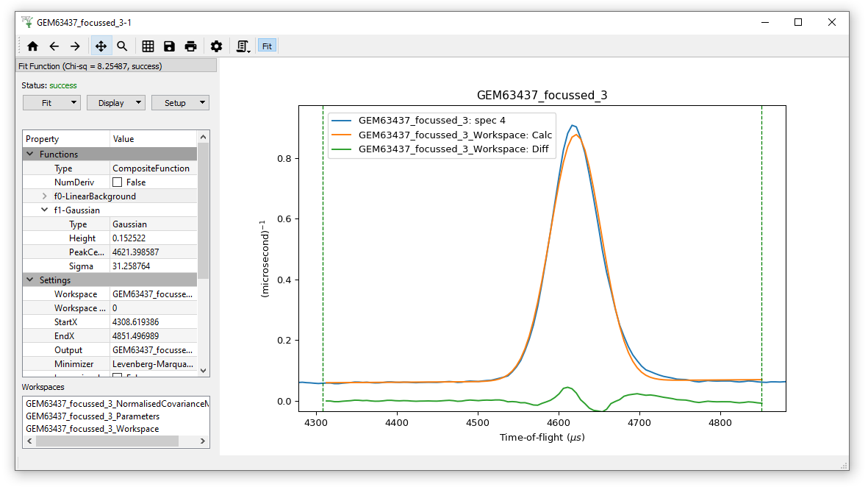The width and height of the screenshot is (868, 487).
Task: Select the Zoom magnifier tool
Action: click(x=122, y=46)
